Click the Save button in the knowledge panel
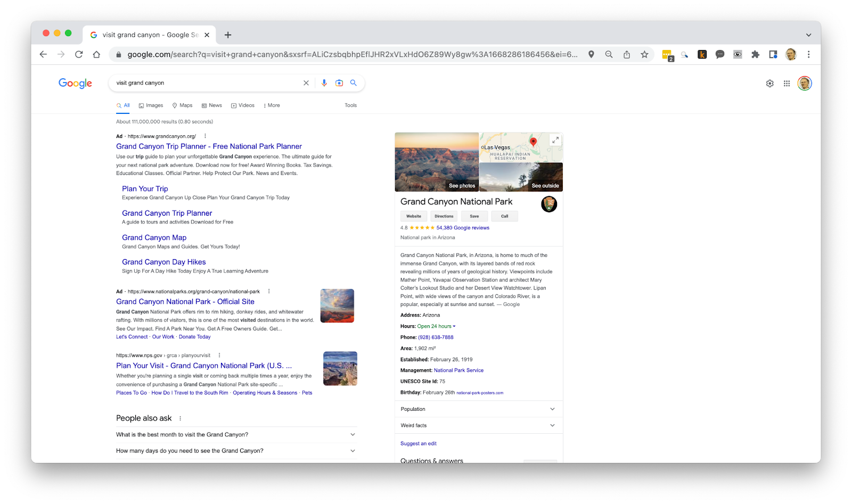 click(474, 216)
